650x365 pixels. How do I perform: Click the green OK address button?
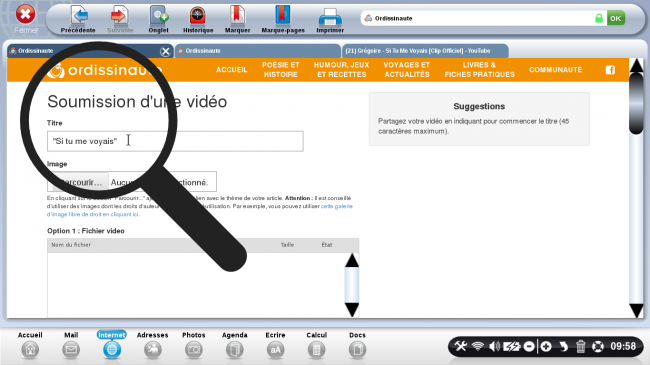[616, 18]
